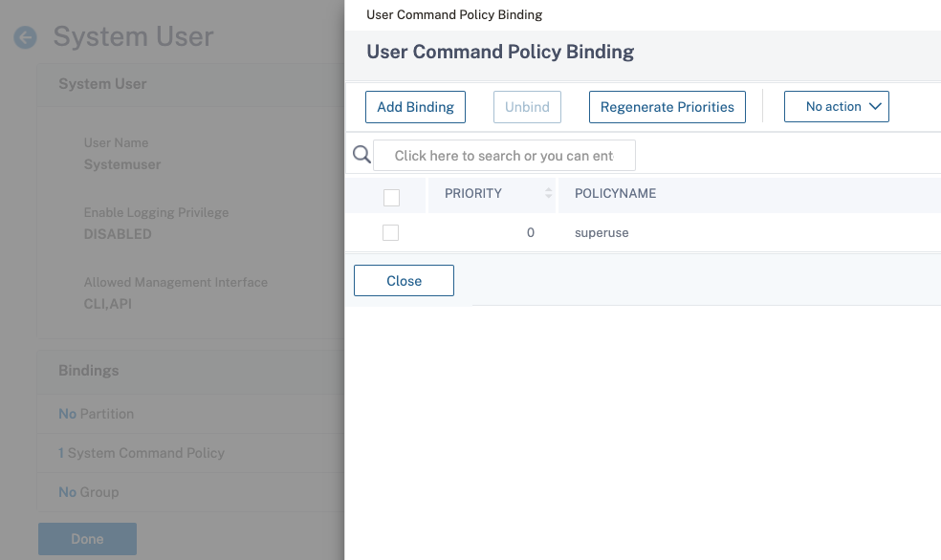The width and height of the screenshot is (941, 560).
Task: Select the superuse policy name cell
Action: point(602,232)
